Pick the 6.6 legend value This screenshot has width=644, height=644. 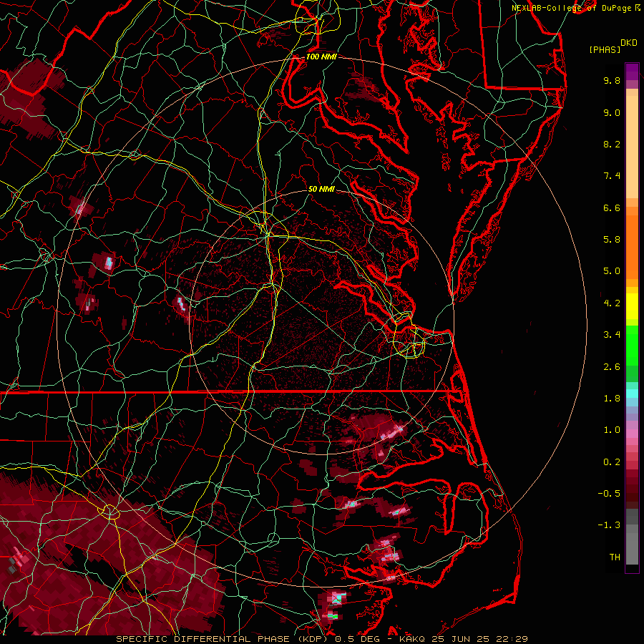click(612, 208)
